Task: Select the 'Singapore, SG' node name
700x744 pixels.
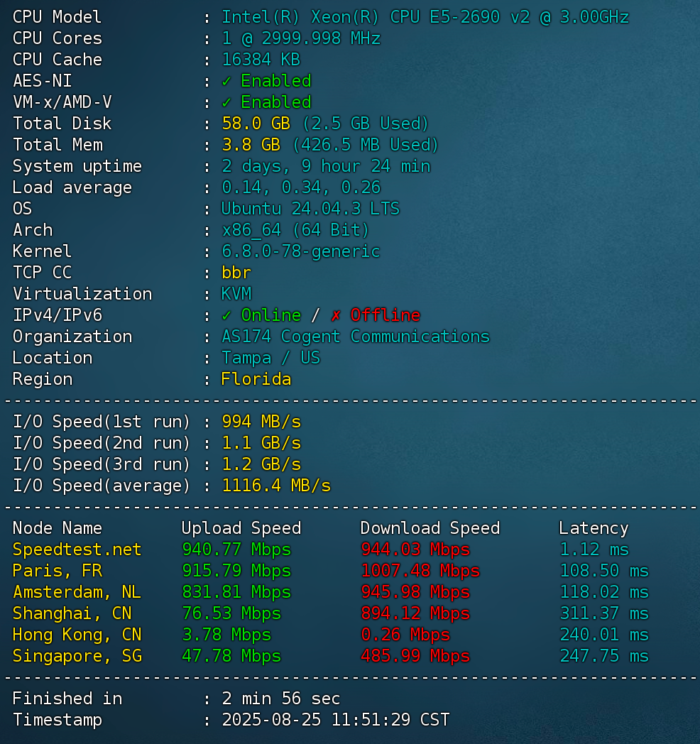Action: [77, 656]
